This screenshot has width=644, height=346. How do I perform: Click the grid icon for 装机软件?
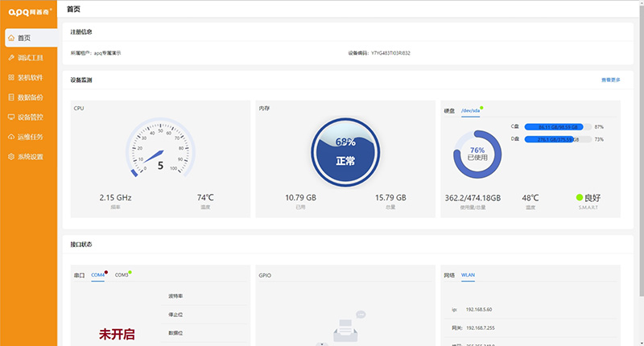11,77
